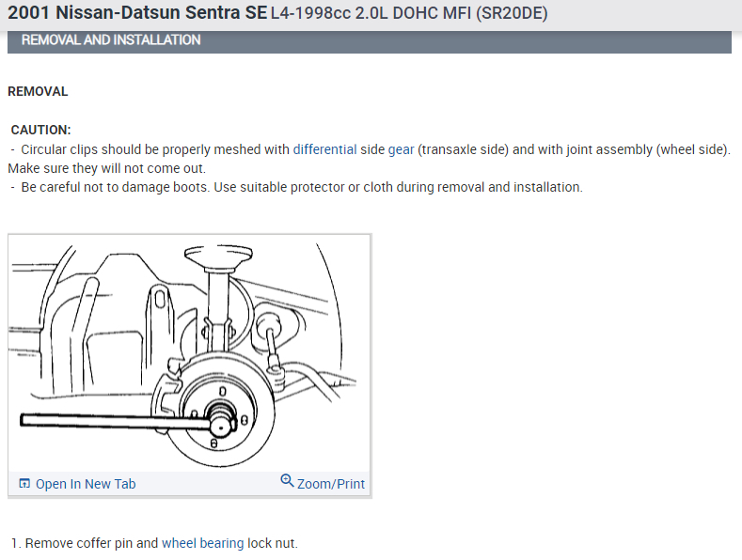Click the new-tab icon beside Open In New Tab
742x560 pixels.
[24, 483]
